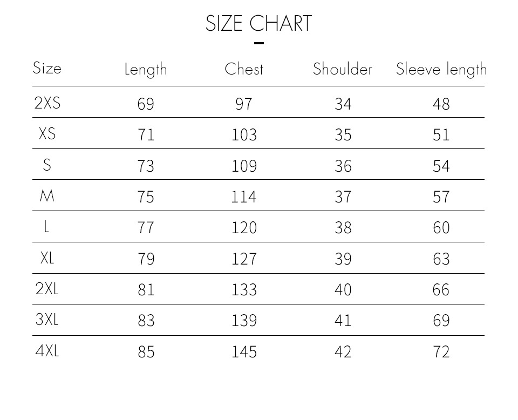Image resolution: width=518 pixels, height=420 pixels.
Task: Select the Size column header
Action: [47, 68]
